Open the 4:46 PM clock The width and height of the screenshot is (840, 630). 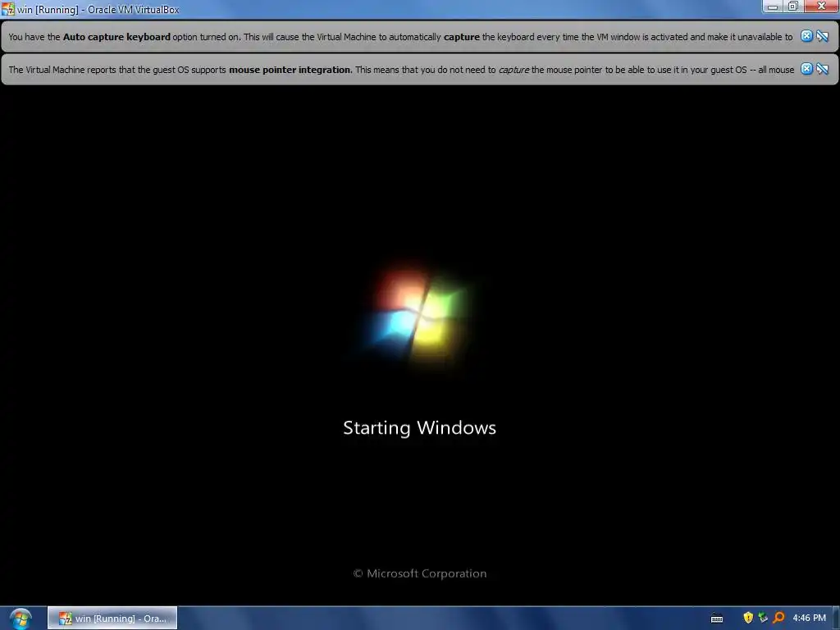point(809,619)
